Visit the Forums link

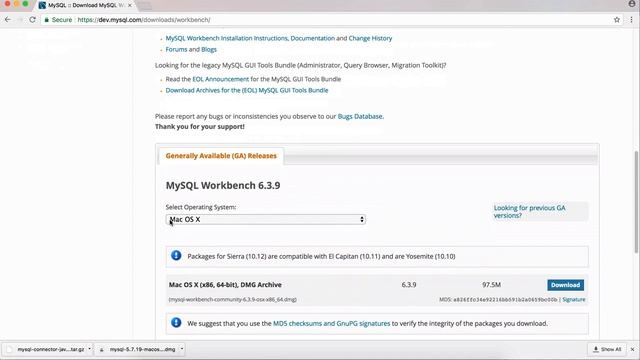point(176,49)
